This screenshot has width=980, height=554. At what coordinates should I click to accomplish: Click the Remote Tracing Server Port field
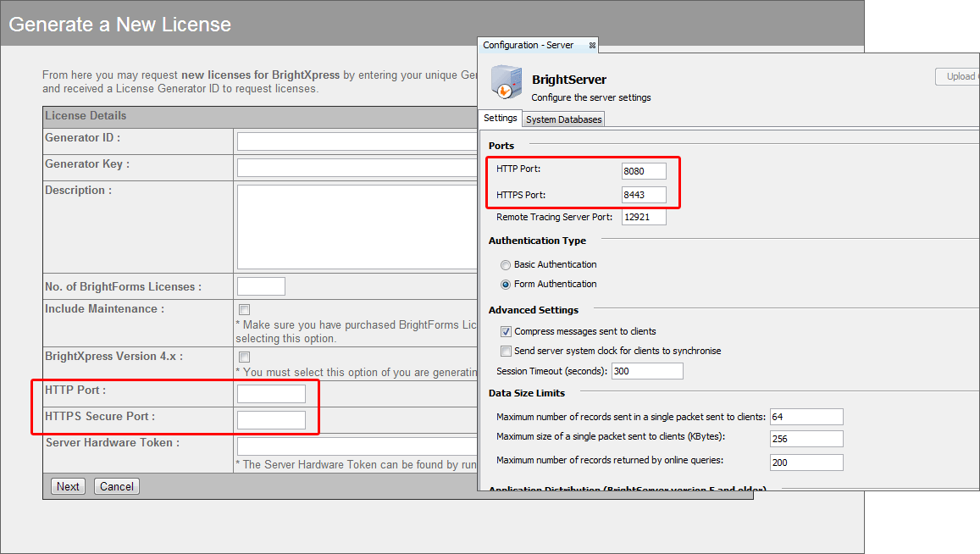[x=644, y=218]
